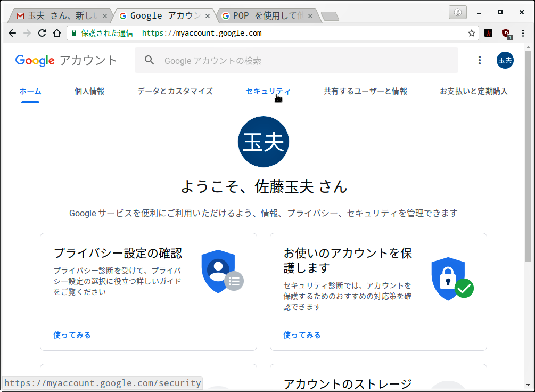Viewport: 535px width, 392px height.
Task: Open the uBlock Origin shield extension icon
Action: coord(506,33)
